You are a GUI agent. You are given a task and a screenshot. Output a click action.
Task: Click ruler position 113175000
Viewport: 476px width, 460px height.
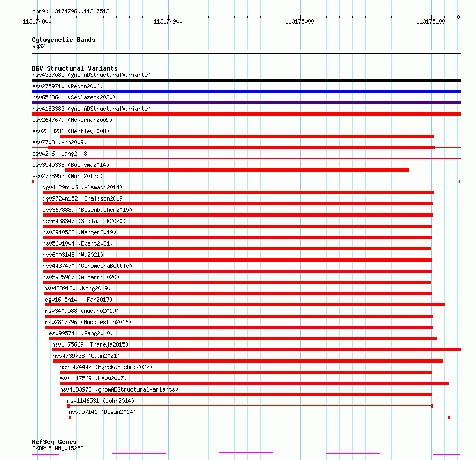click(300, 21)
